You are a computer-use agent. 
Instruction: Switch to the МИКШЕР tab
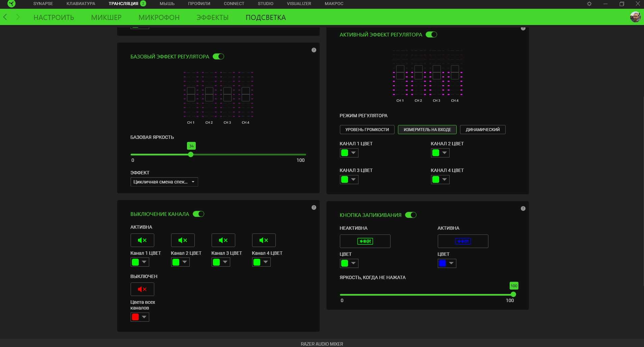[x=106, y=17]
